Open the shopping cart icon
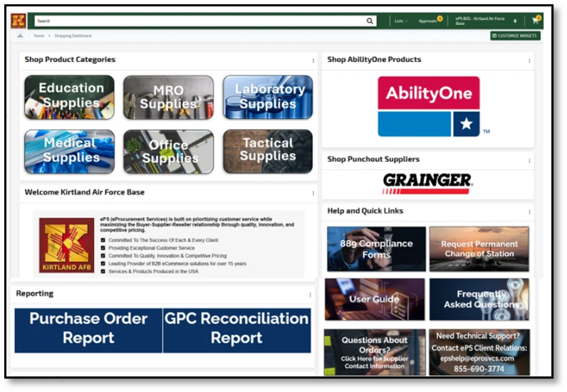The width and height of the screenshot is (567, 392). pos(535,21)
